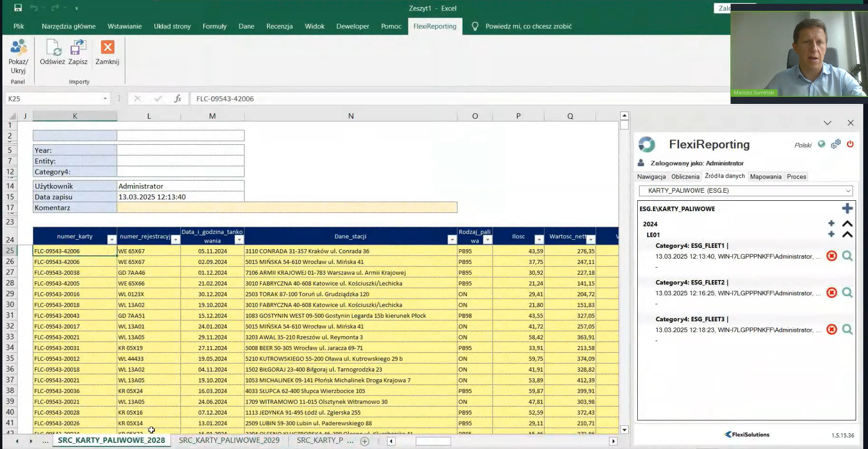This screenshot has height=449, width=868.
Task: Open the KARTY_PALIWOWE (ESG.E) dropdown
Action: click(x=848, y=191)
